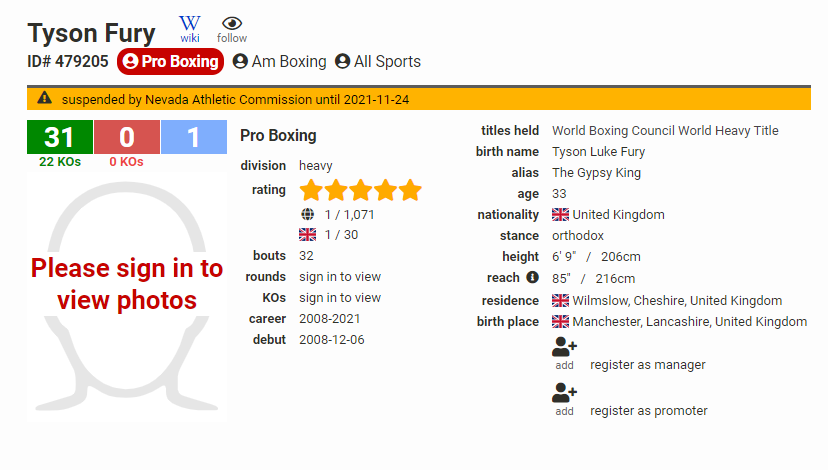Click the add manager person icon
The width and height of the screenshot is (828, 470).
564,348
